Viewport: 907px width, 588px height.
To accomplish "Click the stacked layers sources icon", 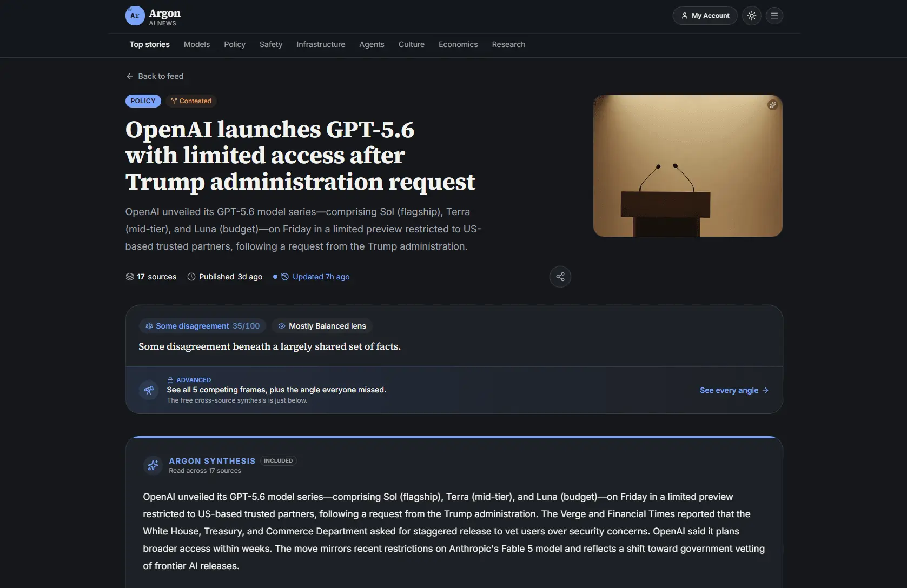I will point(130,277).
